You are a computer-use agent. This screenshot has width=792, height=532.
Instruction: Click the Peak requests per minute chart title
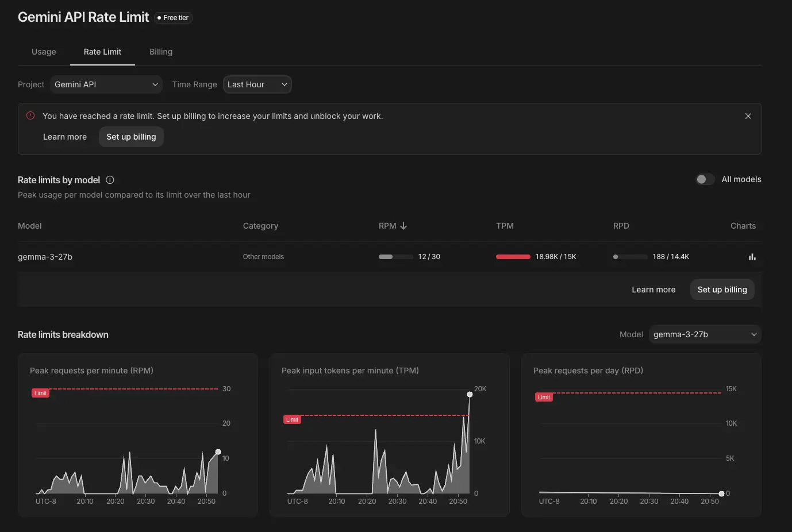point(91,371)
